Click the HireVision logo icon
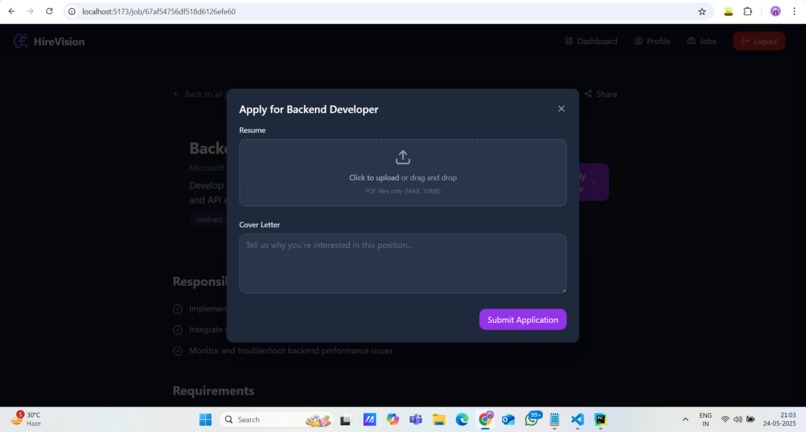Screen dimensions: 806x432 pos(21,41)
